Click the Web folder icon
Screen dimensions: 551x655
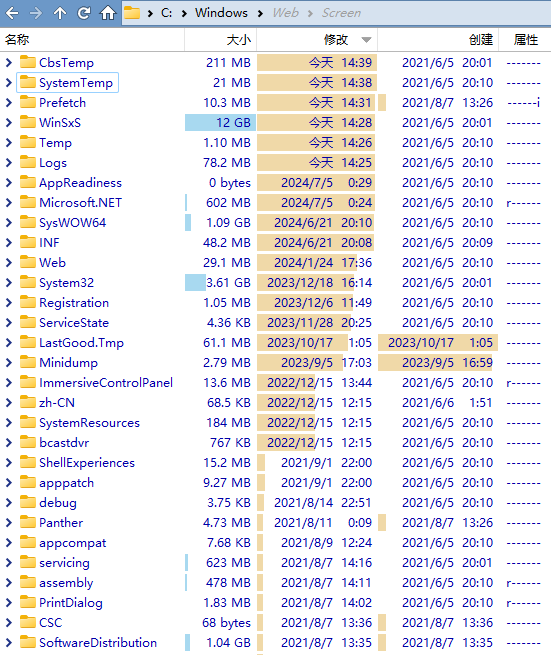pos(28,262)
